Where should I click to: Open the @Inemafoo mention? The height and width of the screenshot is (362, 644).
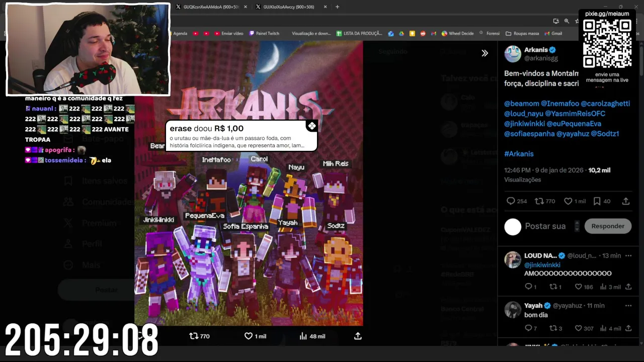point(560,104)
